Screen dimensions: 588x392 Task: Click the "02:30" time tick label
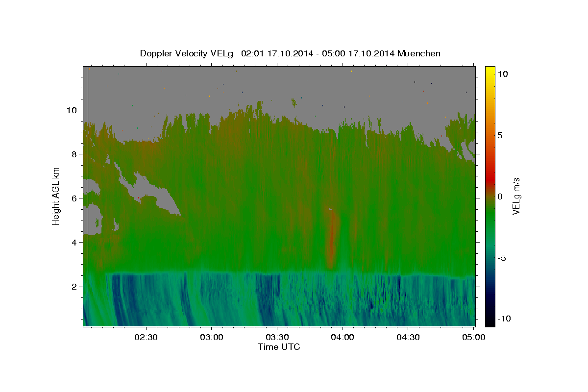point(146,337)
